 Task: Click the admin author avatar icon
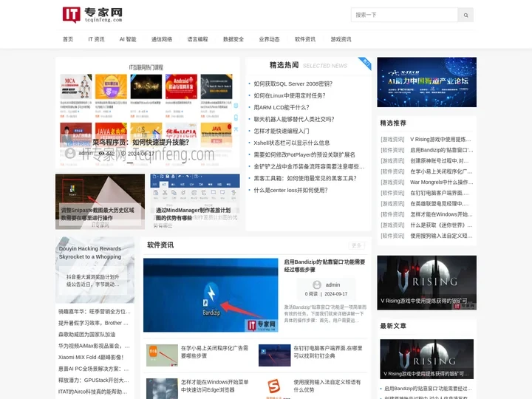coord(317,284)
